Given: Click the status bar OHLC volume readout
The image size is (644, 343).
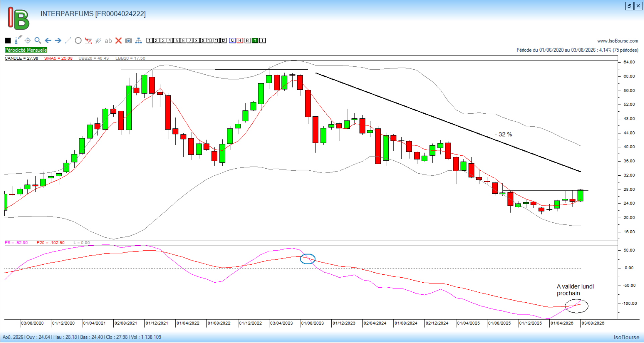Looking at the screenshot, I should [x=82, y=337].
